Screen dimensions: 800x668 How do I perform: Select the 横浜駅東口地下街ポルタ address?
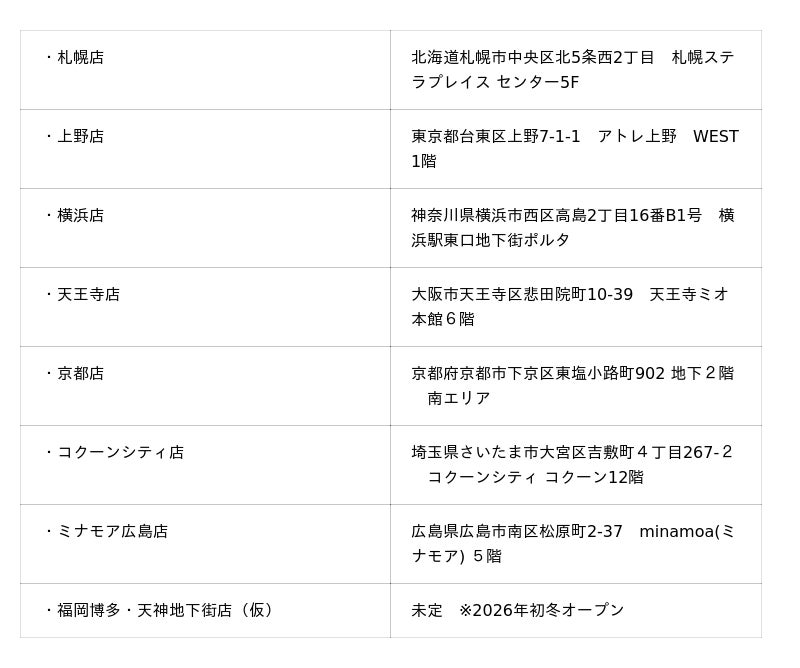point(573,228)
